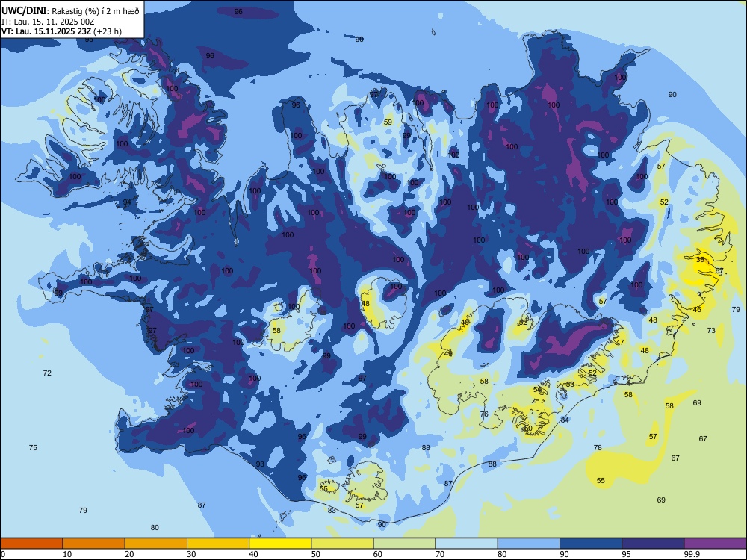Click the map value label '47'
747x560 pixels.
coord(620,343)
